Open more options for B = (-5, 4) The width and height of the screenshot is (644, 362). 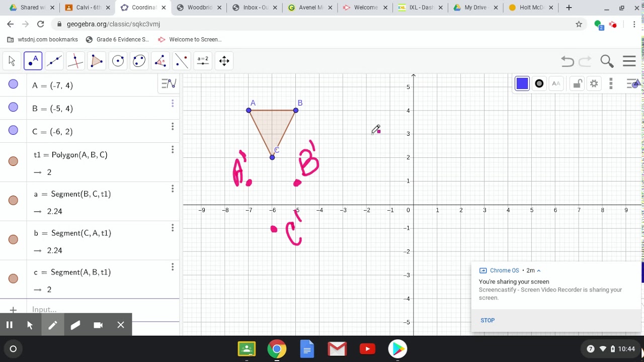[x=173, y=103]
